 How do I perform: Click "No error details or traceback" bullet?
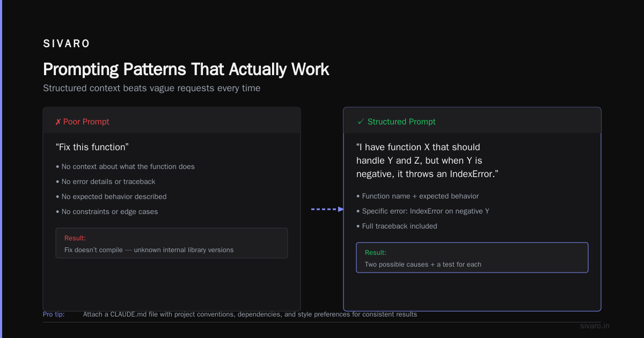click(106, 182)
